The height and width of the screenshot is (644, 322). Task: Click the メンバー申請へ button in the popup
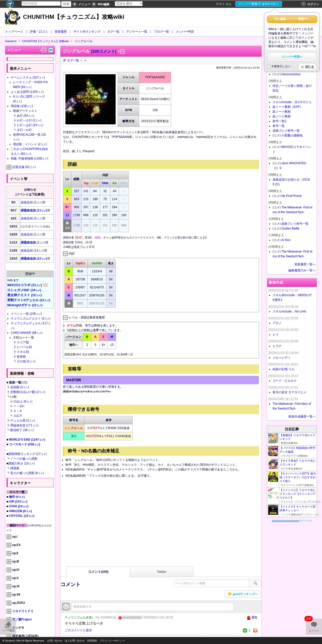tap(292, 57)
